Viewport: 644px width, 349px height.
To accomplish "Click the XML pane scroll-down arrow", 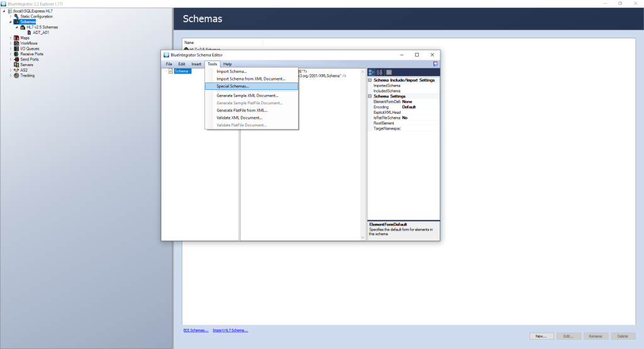I will tap(363, 237).
